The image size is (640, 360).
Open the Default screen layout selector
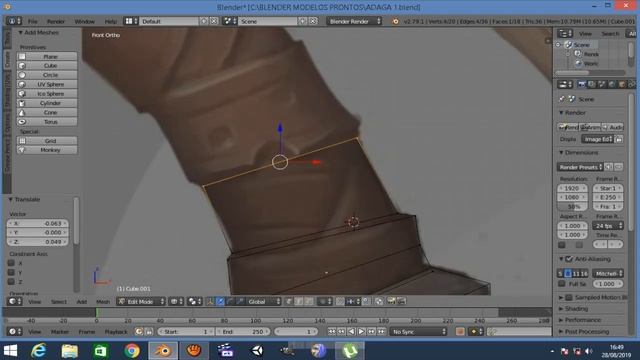pos(131,21)
